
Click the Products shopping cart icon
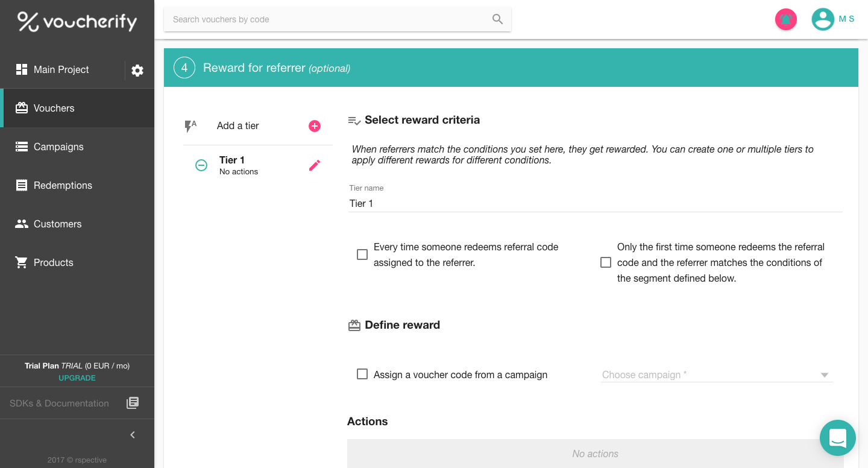point(22,262)
